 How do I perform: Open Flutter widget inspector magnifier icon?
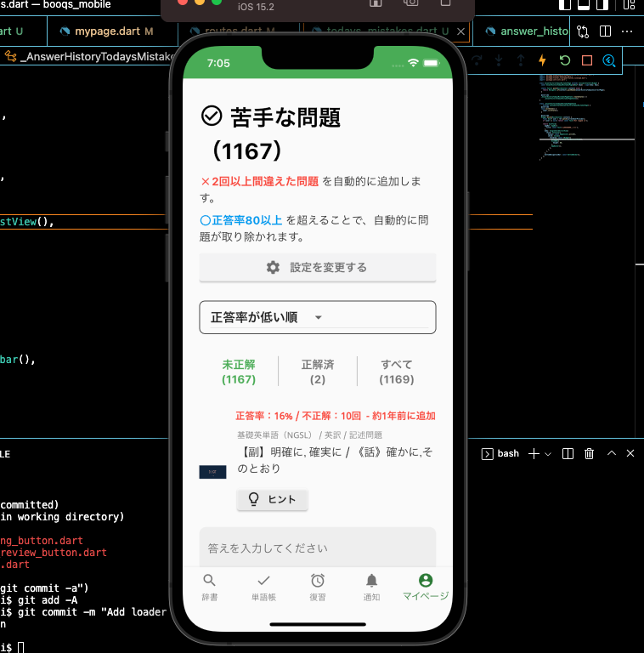coord(609,60)
